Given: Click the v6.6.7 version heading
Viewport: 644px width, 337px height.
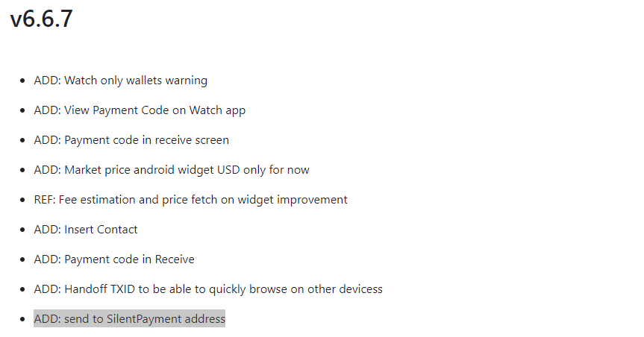Looking at the screenshot, I should (x=42, y=19).
